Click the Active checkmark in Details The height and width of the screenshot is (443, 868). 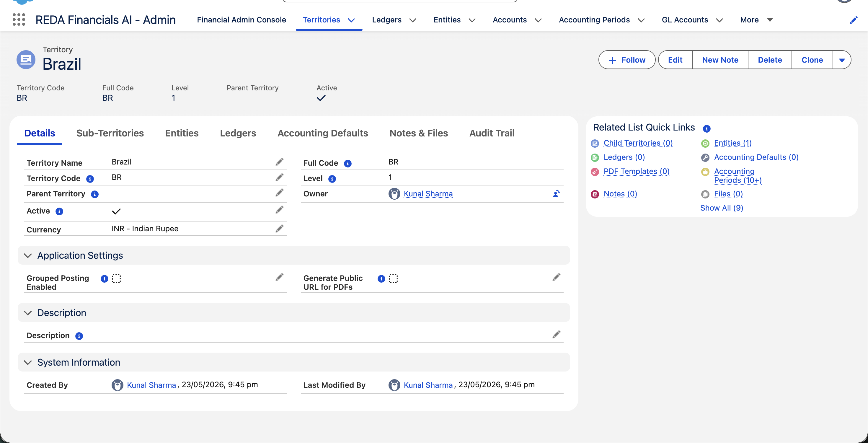pos(116,211)
